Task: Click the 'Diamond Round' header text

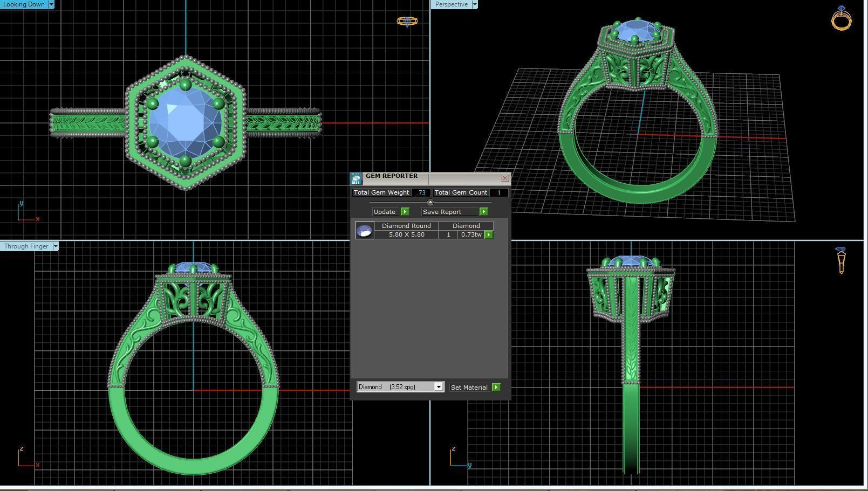Action: [x=406, y=226]
